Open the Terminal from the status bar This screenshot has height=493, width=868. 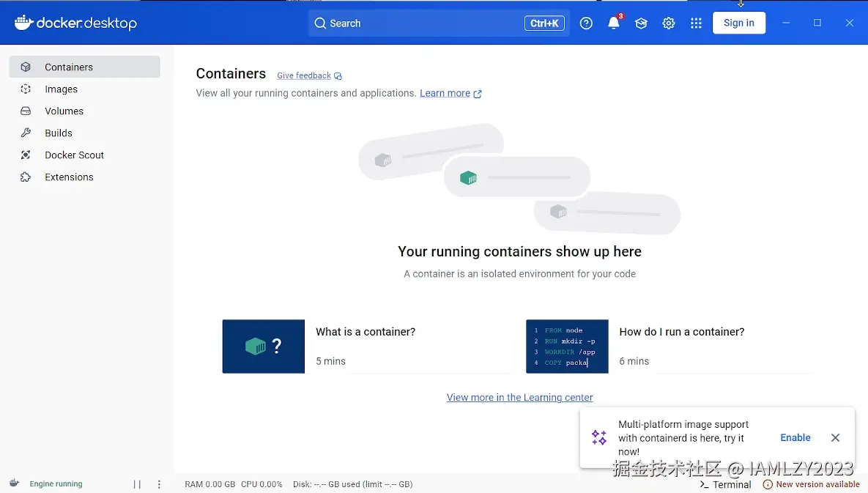[x=726, y=484]
